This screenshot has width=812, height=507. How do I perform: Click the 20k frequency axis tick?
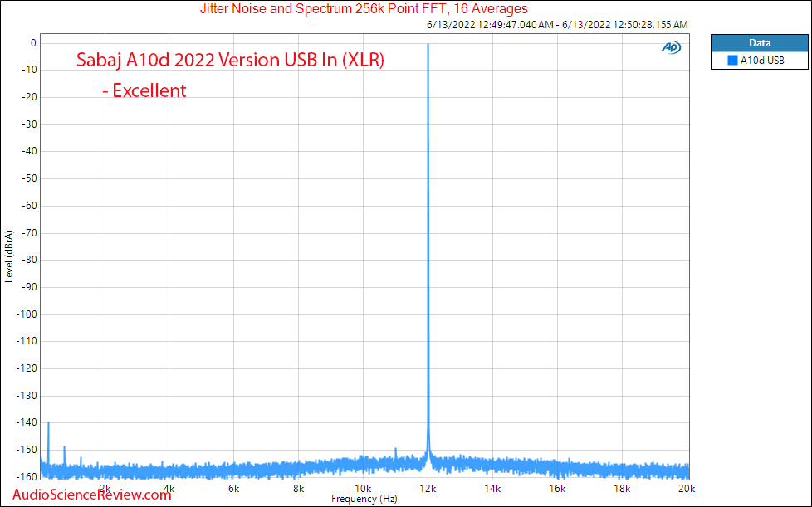coord(687,489)
